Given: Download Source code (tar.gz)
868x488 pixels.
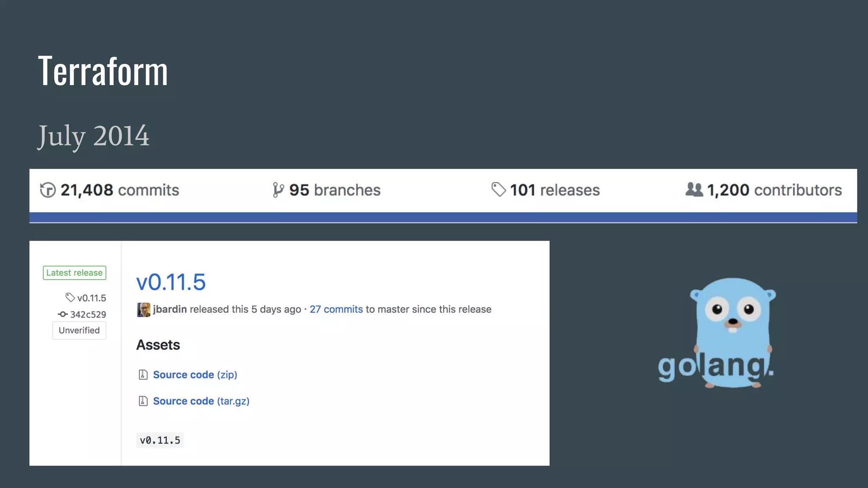Looking at the screenshot, I should [201, 401].
